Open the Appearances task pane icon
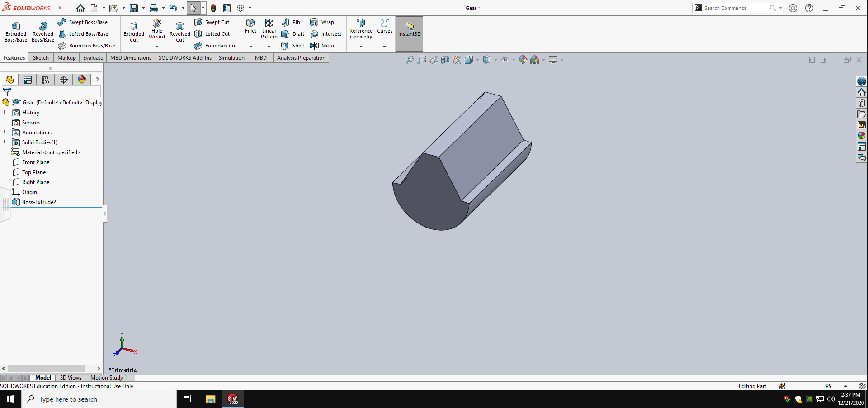This screenshot has width=868, height=408. (x=861, y=135)
